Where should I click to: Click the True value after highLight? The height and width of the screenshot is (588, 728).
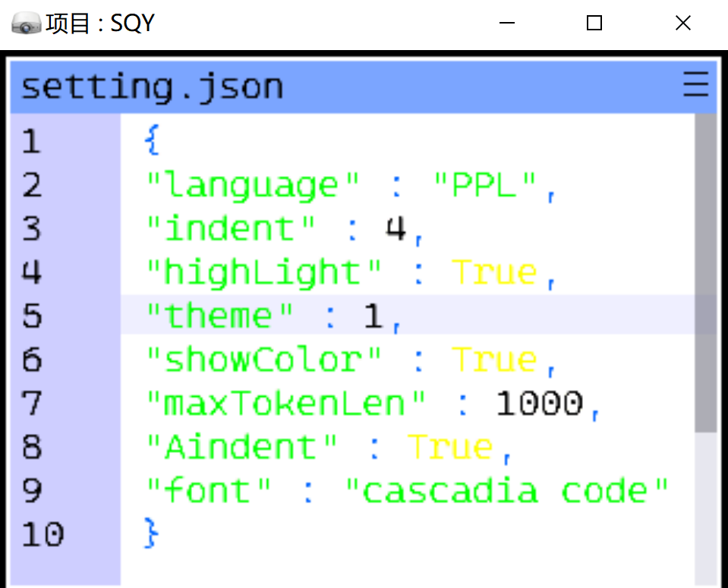point(495,272)
